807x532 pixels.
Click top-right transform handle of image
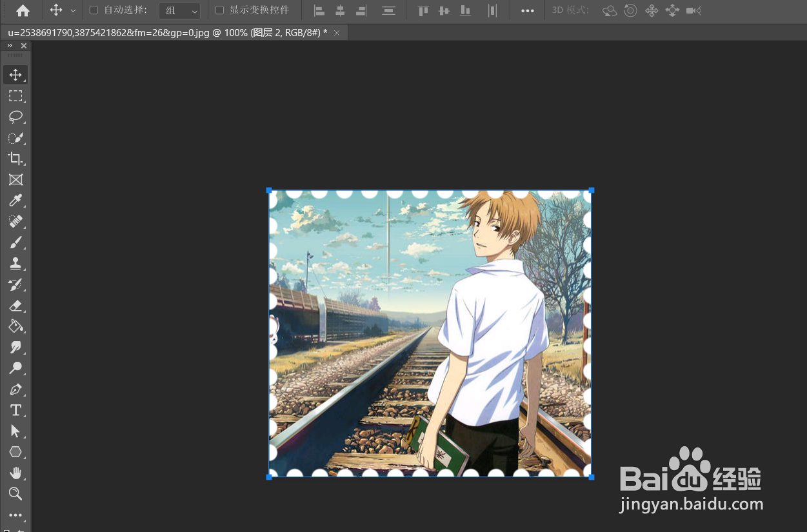coord(592,190)
